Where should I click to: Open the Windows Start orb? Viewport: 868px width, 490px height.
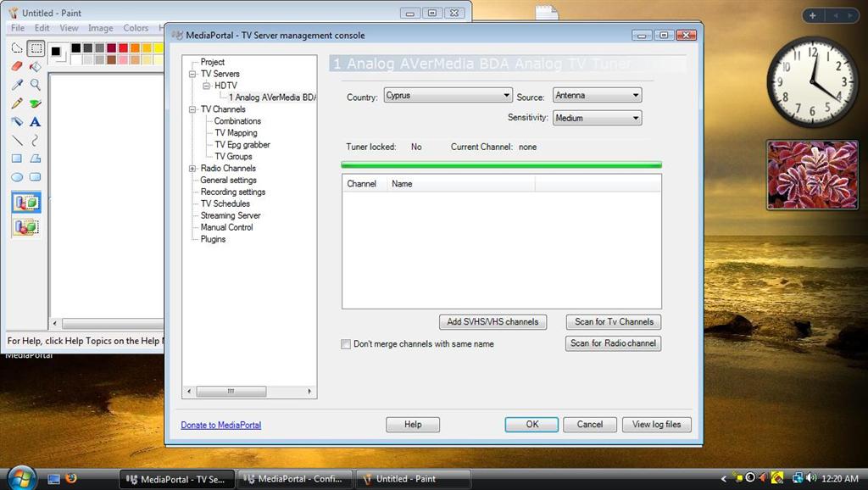coord(21,478)
